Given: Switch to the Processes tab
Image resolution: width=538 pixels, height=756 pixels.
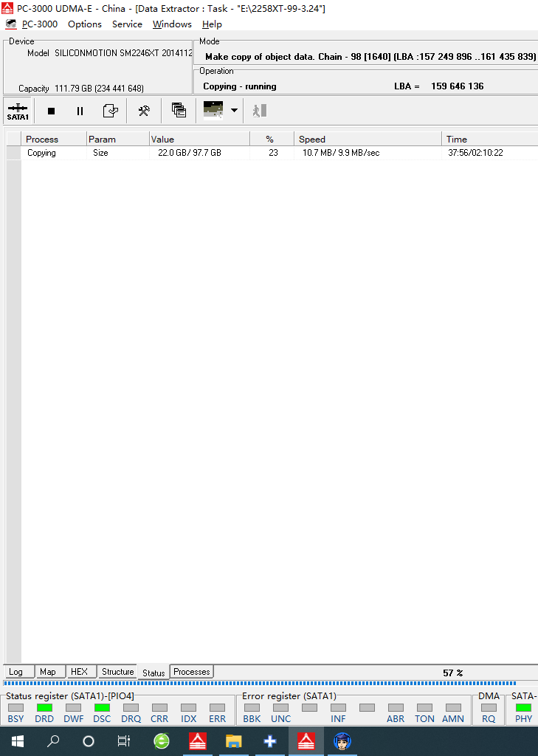Looking at the screenshot, I should [192, 672].
